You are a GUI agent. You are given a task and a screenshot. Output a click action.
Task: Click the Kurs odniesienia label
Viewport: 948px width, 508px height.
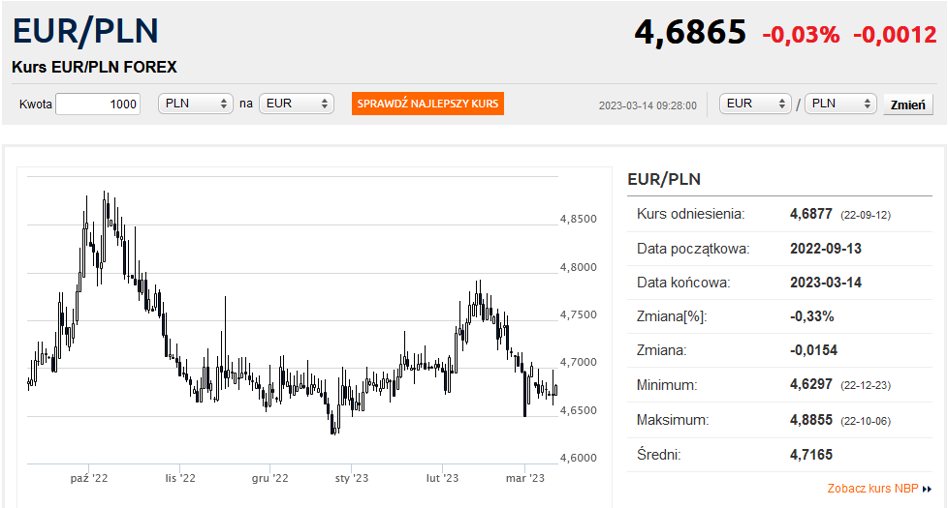690,214
